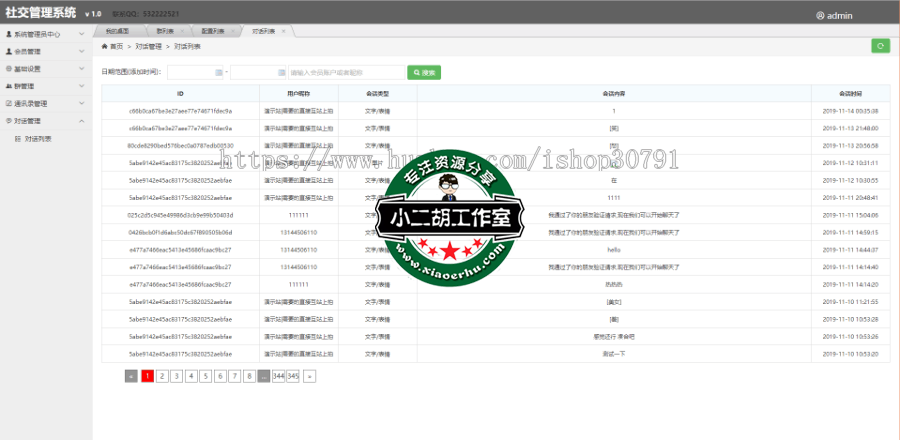Click the member account search field

(x=345, y=73)
